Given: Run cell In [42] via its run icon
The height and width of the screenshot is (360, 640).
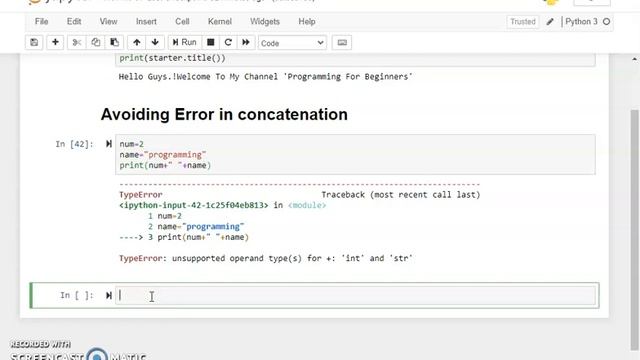Looking at the screenshot, I should (x=109, y=144).
